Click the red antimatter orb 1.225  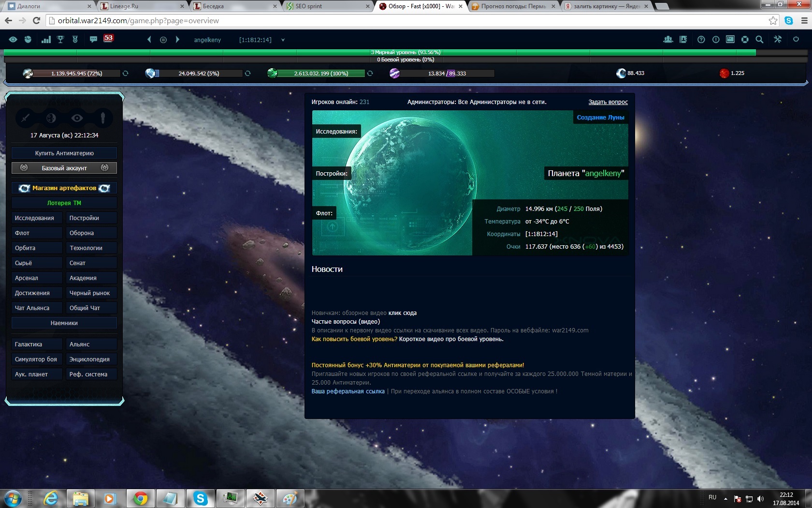point(724,73)
